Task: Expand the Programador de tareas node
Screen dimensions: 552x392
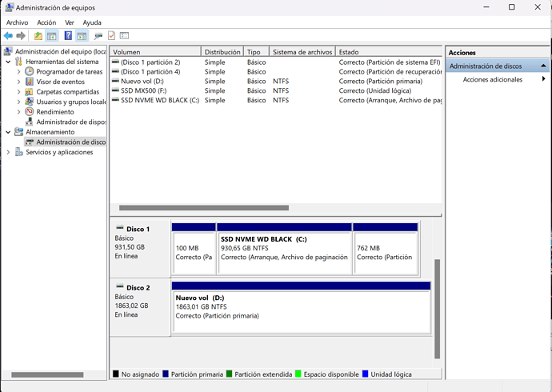Action: click(x=18, y=72)
